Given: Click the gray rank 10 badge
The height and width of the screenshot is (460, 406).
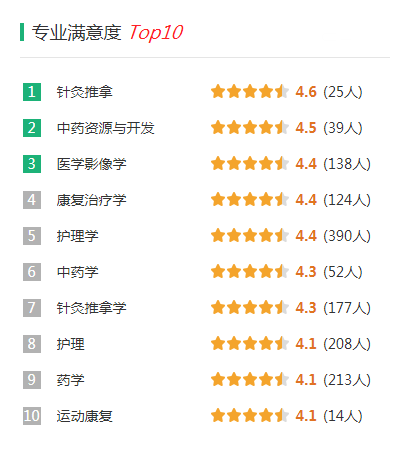Looking at the screenshot, I should pyautogui.click(x=32, y=416).
